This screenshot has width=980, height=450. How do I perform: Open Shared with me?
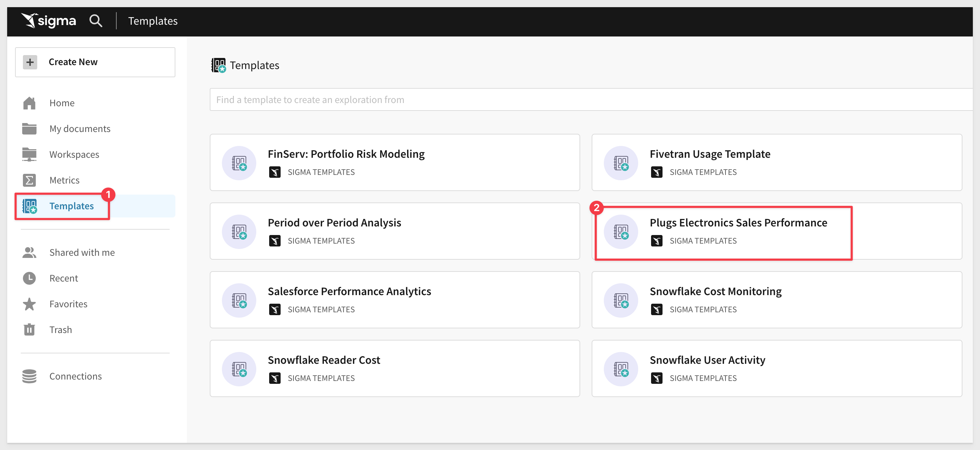82,253
